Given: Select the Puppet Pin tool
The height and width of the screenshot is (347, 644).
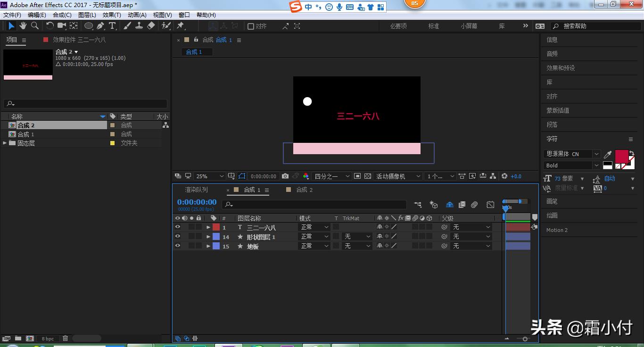Looking at the screenshot, I should [180, 26].
